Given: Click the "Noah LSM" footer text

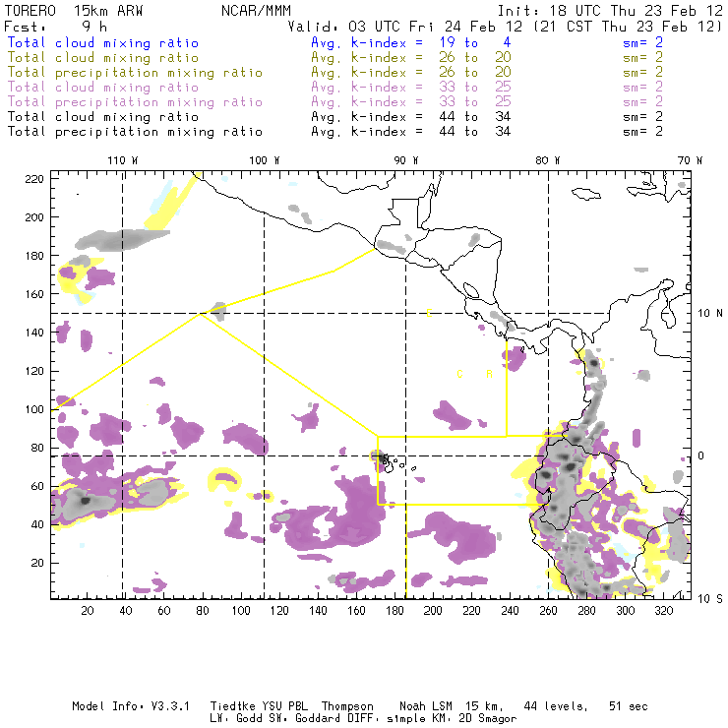Looking at the screenshot, I should pos(426,706).
